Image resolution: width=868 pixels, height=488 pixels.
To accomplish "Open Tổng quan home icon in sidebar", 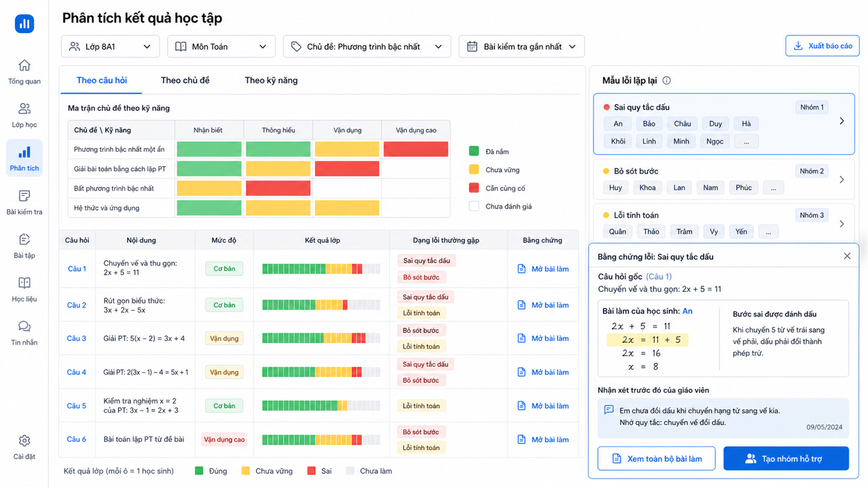I will [24, 66].
